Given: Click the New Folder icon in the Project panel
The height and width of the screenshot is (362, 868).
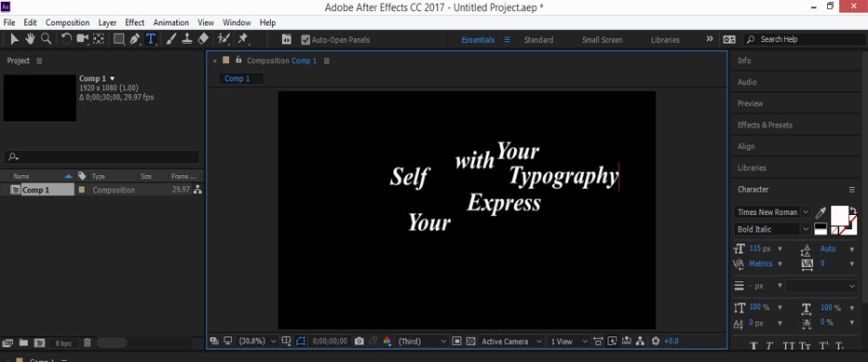Looking at the screenshot, I should tap(23, 342).
